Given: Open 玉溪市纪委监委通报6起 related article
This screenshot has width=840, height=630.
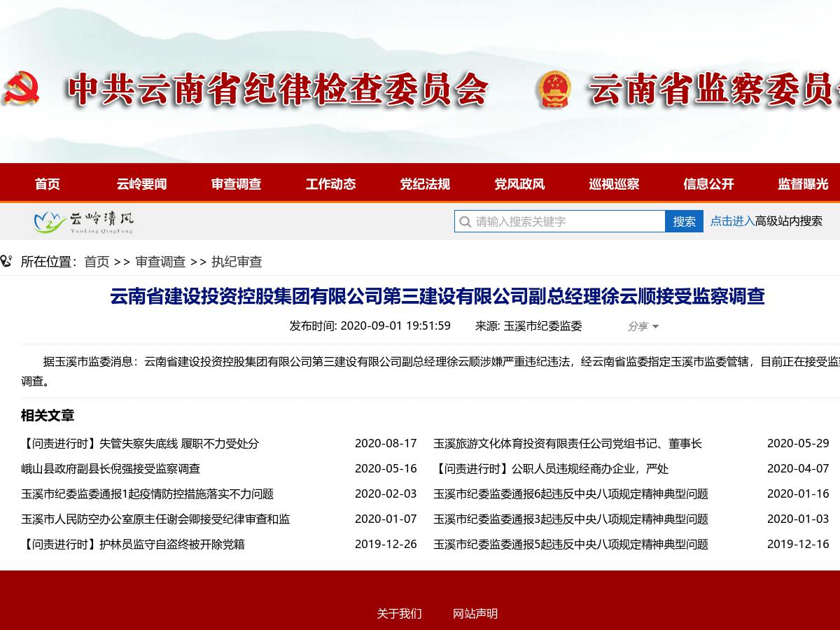Looking at the screenshot, I should 570,494.
